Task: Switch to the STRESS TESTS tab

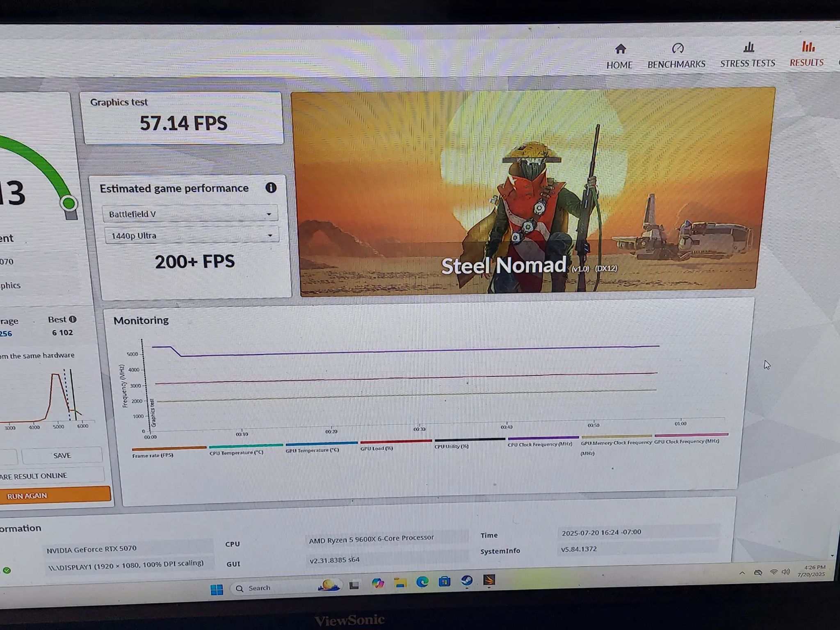Action: click(x=748, y=55)
